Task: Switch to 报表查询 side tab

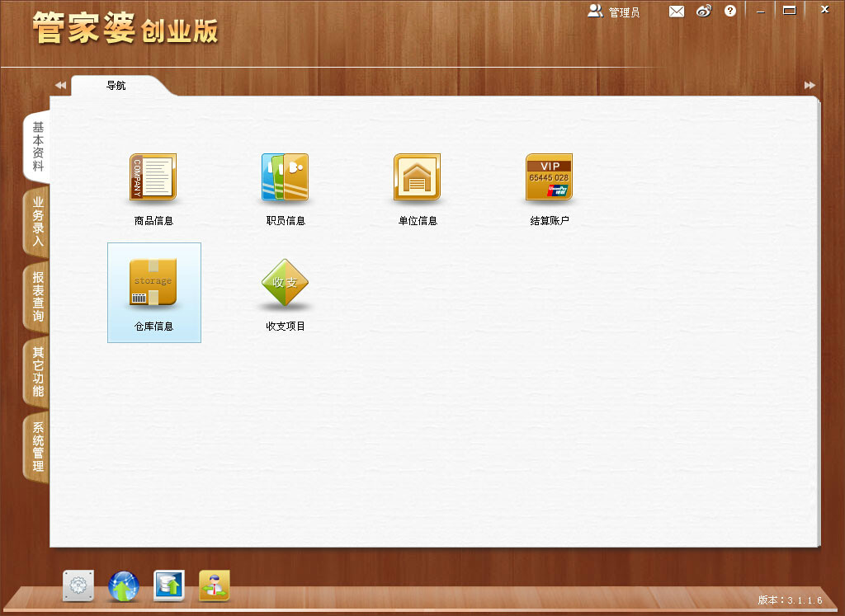Action: tap(37, 297)
